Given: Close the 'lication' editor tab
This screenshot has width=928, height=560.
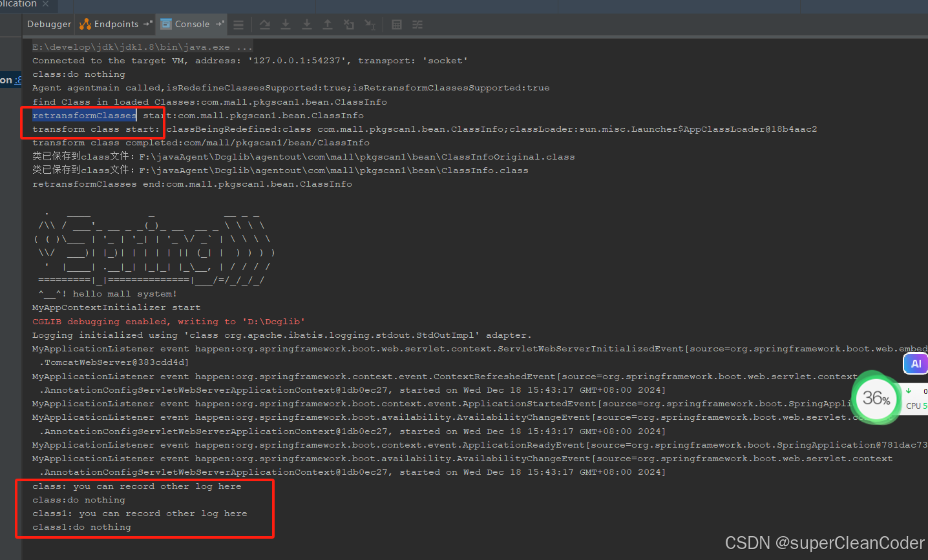Looking at the screenshot, I should [44, 4].
